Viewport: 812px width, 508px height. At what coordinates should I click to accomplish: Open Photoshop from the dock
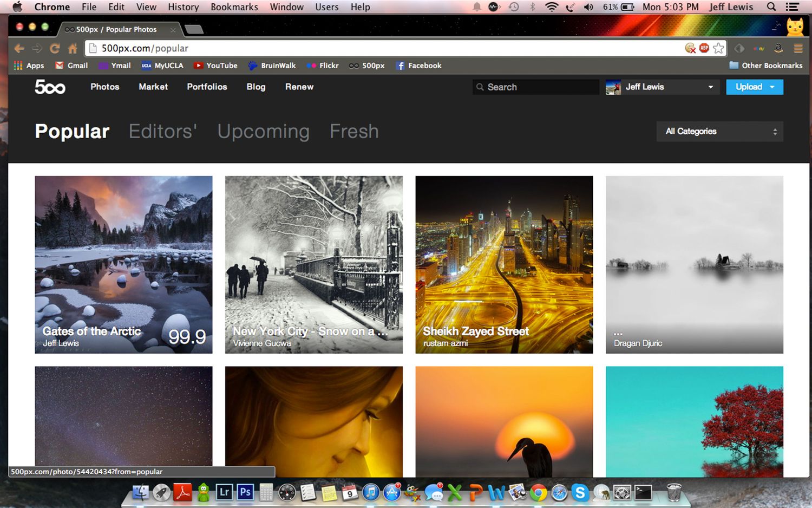245,492
